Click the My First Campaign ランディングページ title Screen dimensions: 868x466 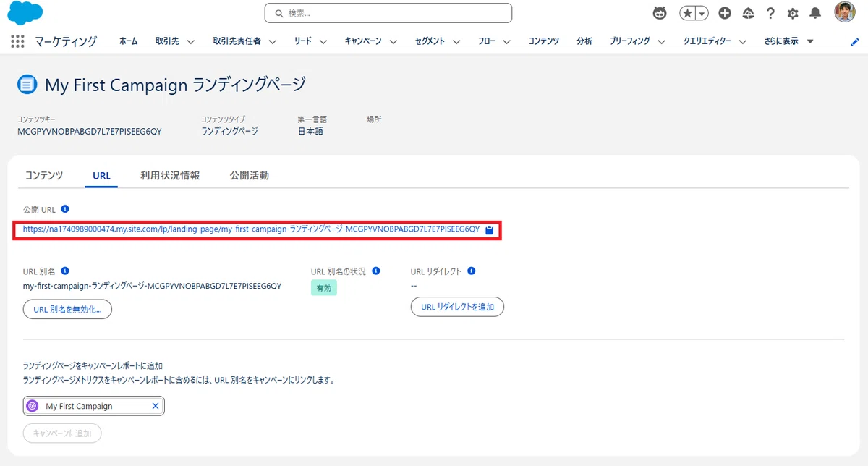(175, 85)
